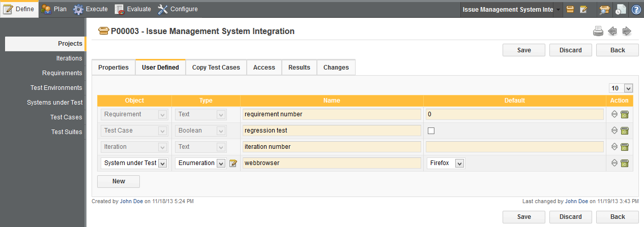The width and height of the screenshot is (644, 227).
Task: Select Projects in the sidebar
Action: tap(45, 44)
